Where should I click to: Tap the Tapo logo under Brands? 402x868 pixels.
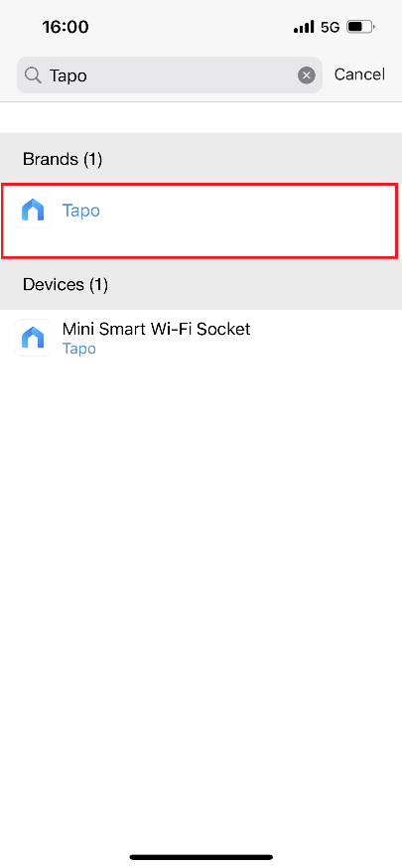coord(33,210)
